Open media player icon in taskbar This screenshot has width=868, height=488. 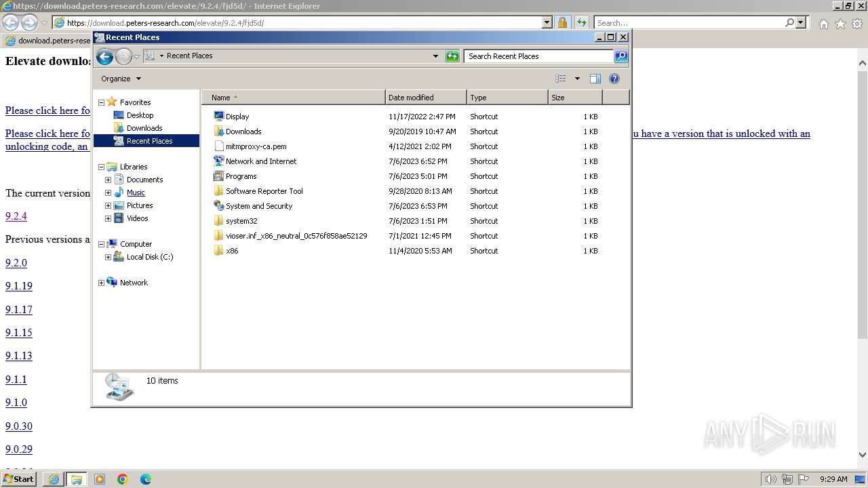coord(100,479)
